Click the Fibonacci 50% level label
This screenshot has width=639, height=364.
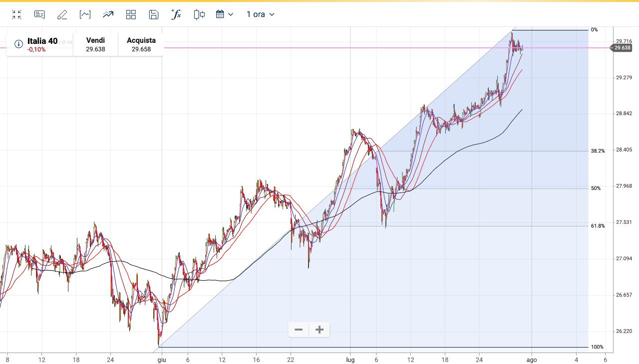coord(596,188)
